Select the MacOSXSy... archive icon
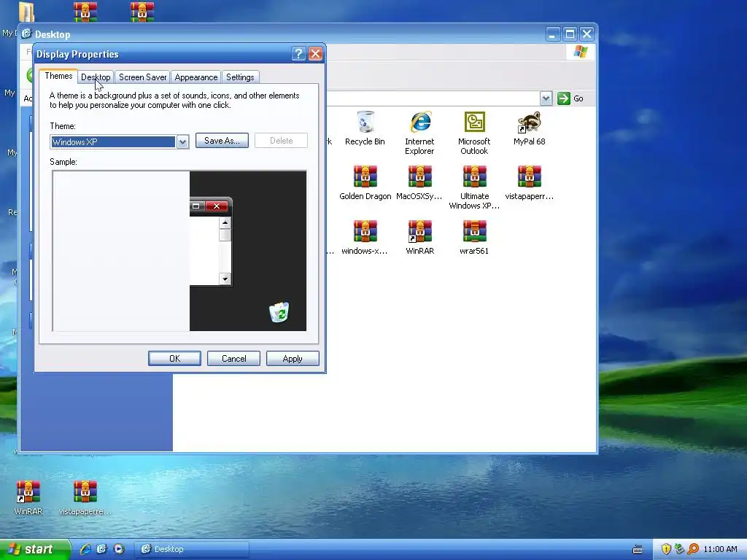Viewport: 747px width, 560px height. pyautogui.click(x=419, y=176)
